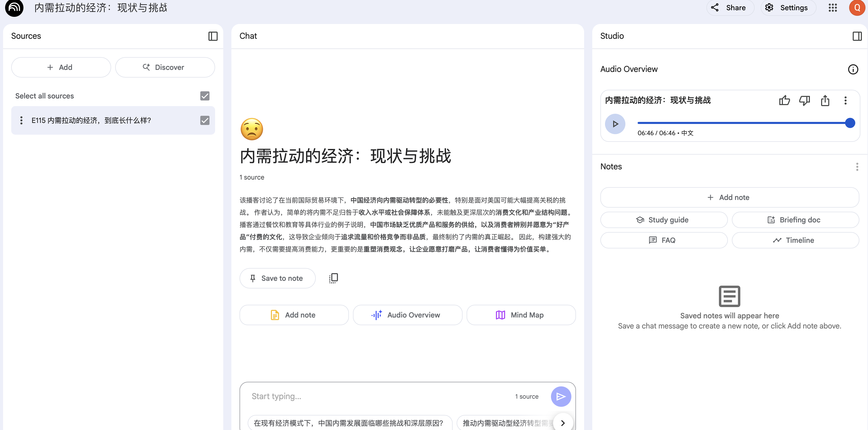Viewport: 868px width, 430px height.
Task: Open E115 source three-dot menu
Action: [21, 120]
